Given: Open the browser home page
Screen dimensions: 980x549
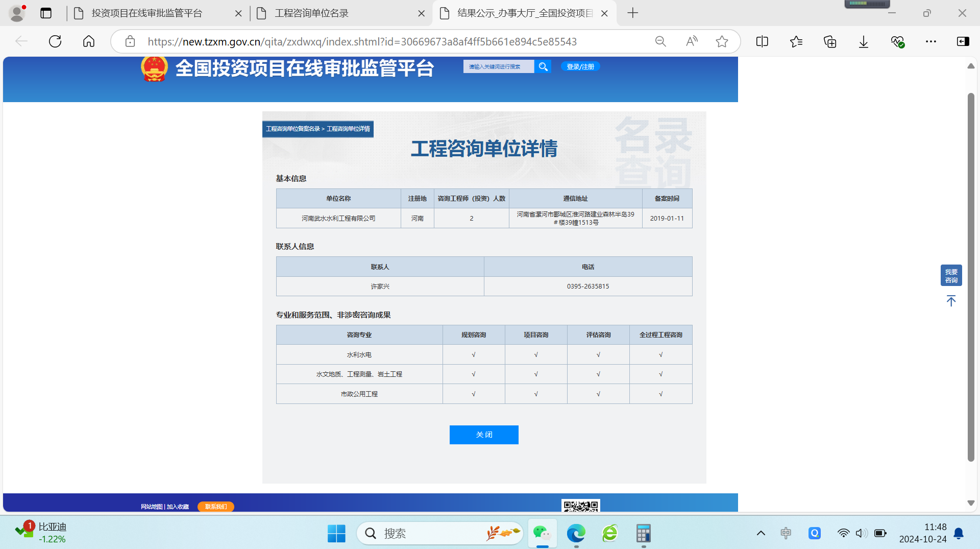Looking at the screenshot, I should pos(88,41).
